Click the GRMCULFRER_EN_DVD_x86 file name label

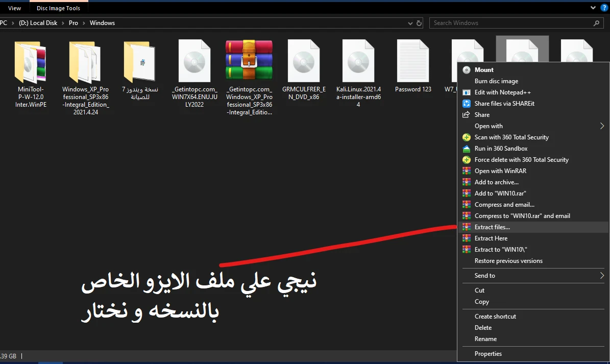tap(304, 93)
